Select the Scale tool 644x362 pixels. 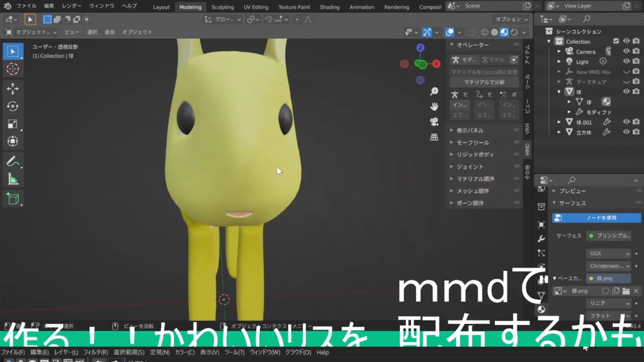click(13, 124)
